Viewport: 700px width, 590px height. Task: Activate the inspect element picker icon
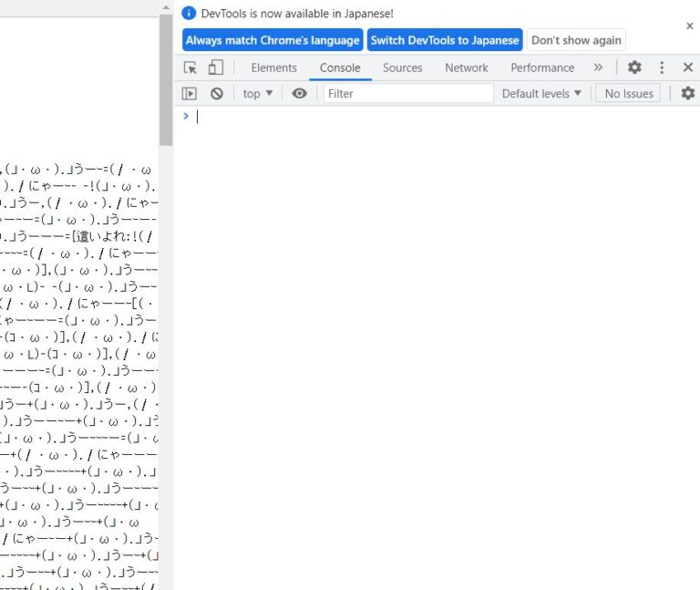click(190, 67)
